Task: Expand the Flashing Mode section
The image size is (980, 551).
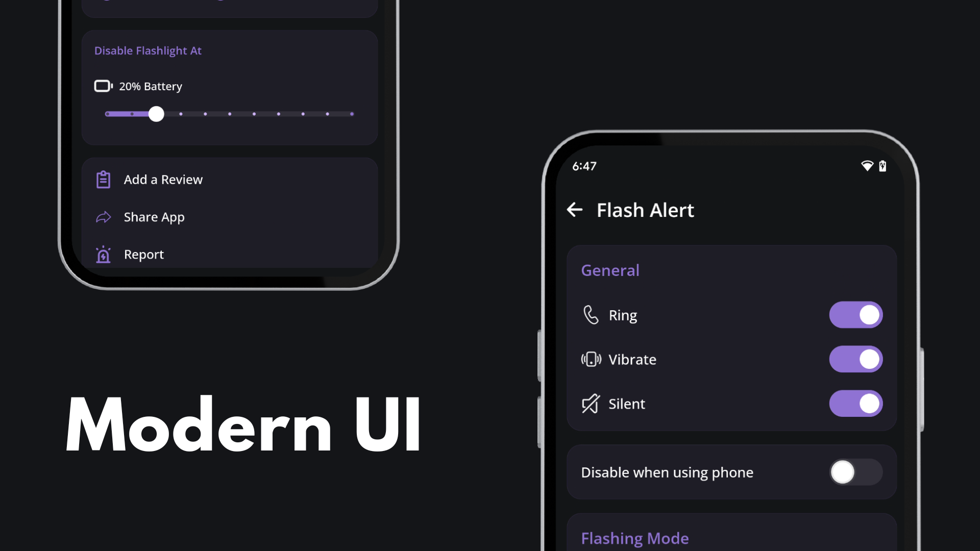Action: click(x=635, y=537)
